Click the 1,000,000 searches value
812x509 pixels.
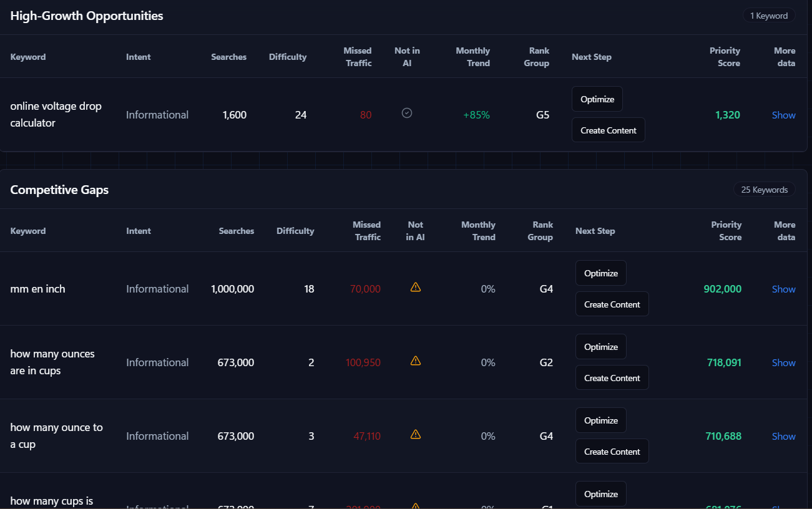(233, 289)
